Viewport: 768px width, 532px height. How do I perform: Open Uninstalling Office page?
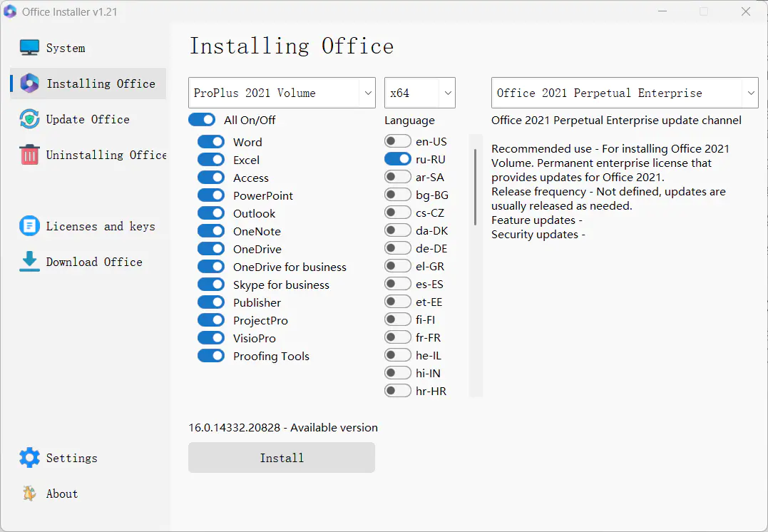(88, 155)
